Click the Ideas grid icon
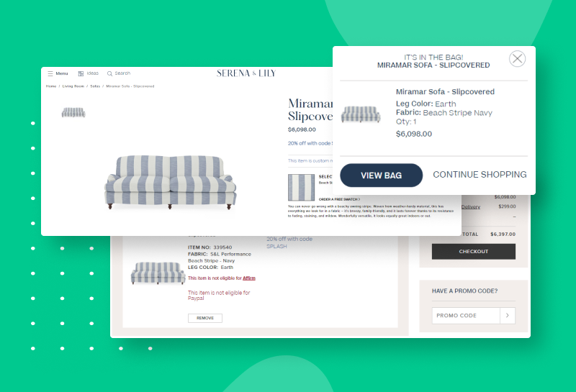The height and width of the screenshot is (392, 576). pyautogui.click(x=81, y=74)
